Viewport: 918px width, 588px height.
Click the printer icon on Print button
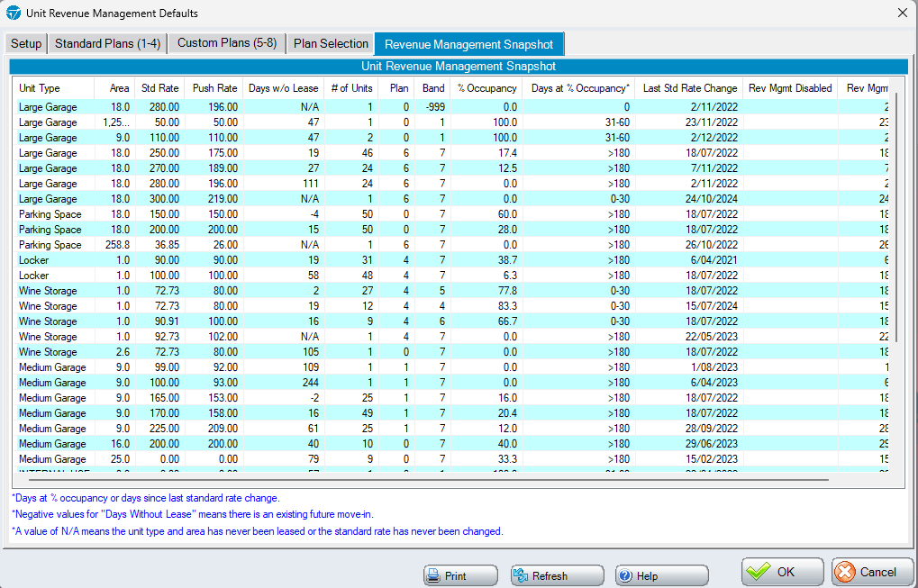pos(433,575)
